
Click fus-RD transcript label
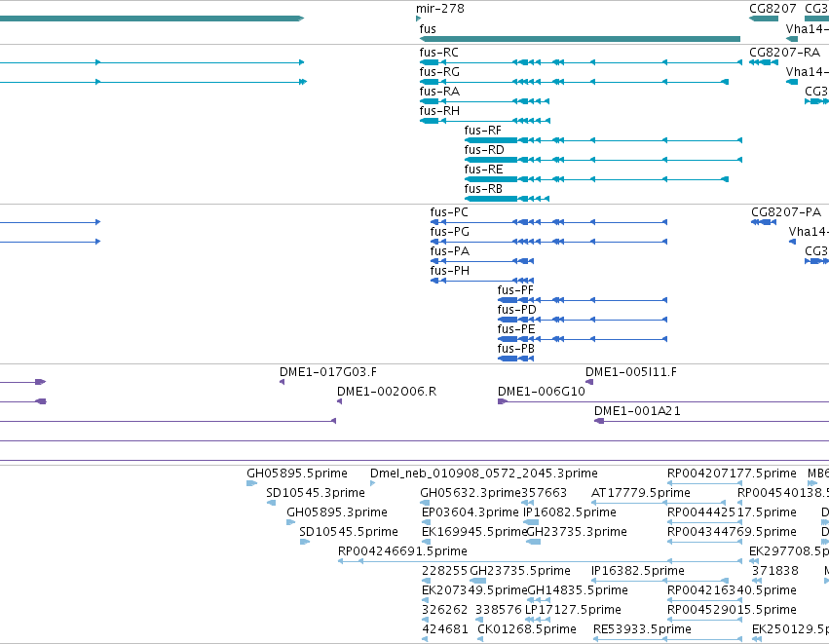pyautogui.click(x=484, y=150)
